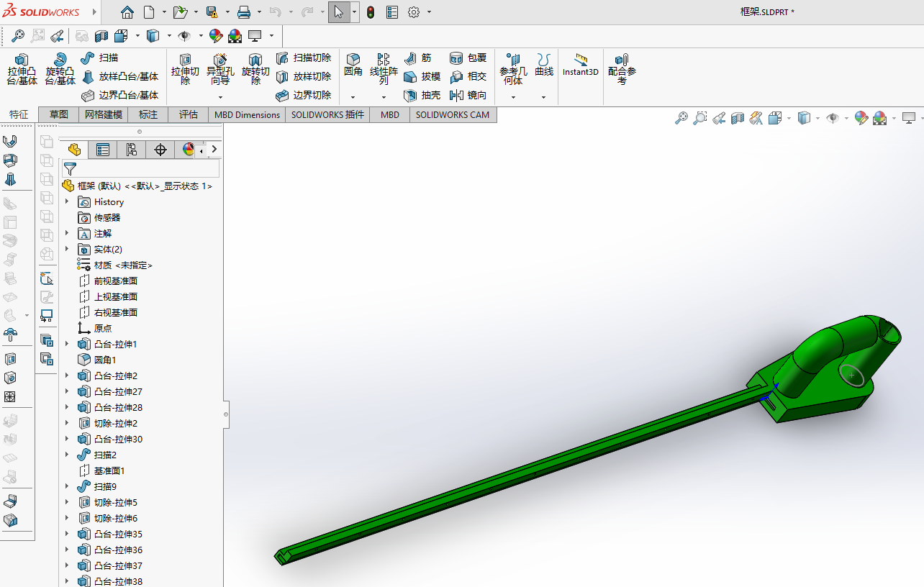Toggle the Select cursor tool
924x587 pixels.
click(x=339, y=12)
